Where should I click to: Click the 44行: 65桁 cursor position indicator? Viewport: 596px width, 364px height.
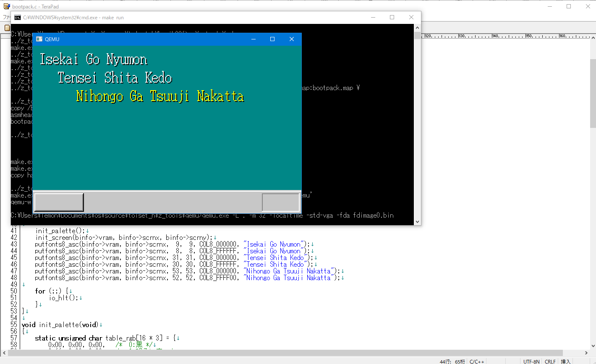[452, 361]
